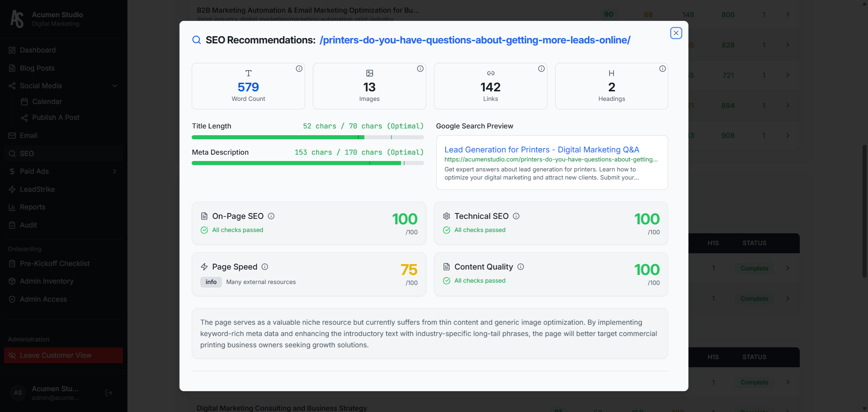The image size is (868, 412).
Task: Click the Headings card info icon
Action: [x=662, y=69]
